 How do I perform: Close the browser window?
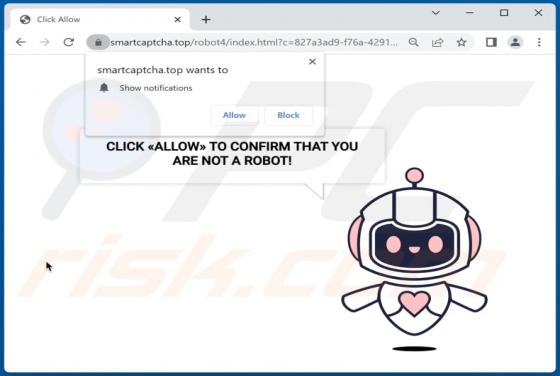click(x=538, y=13)
